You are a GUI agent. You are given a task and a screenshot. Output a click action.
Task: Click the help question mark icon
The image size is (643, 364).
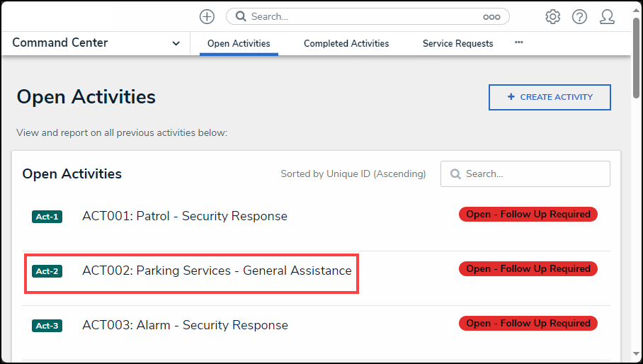(579, 16)
